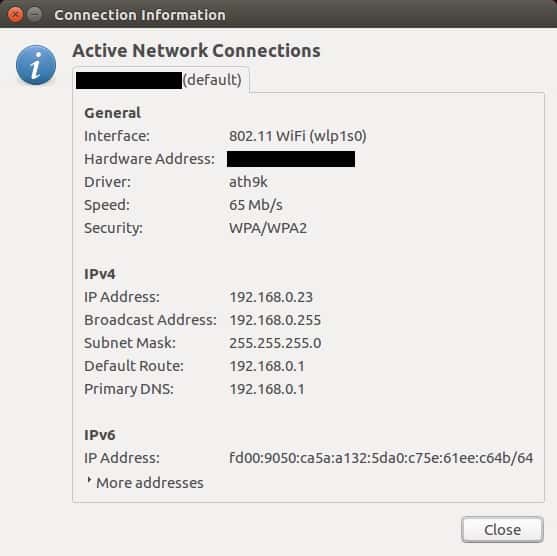Click the Default Route value 192.168.0.1
Viewport: 557px width, 556px height.
click(x=267, y=366)
